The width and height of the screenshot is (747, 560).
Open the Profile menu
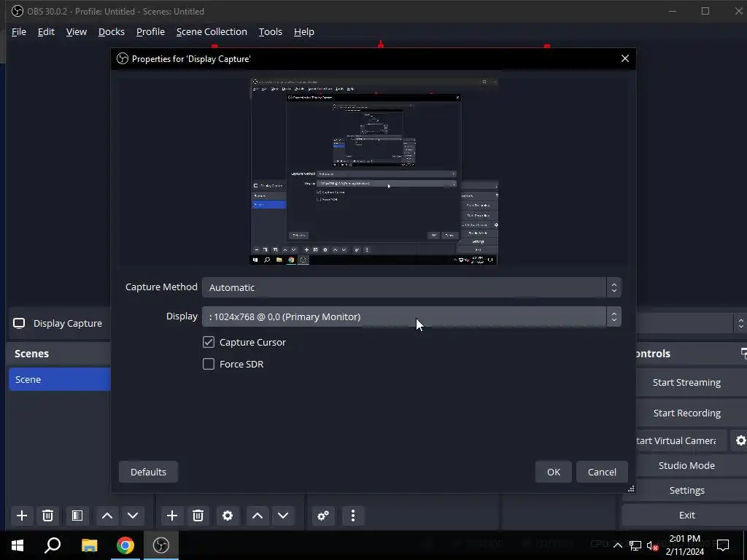click(150, 31)
